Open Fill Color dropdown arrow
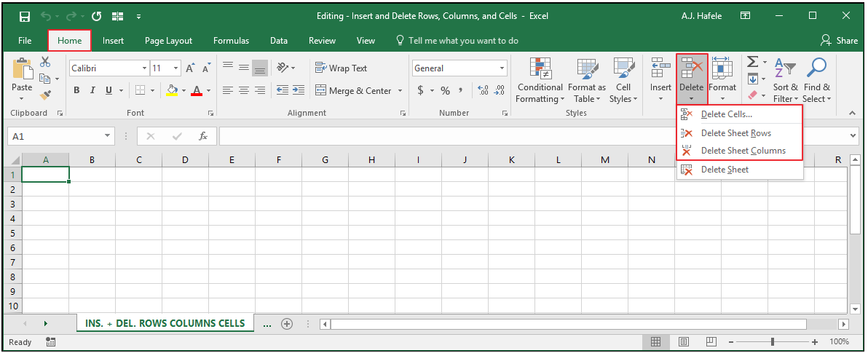Image resolution: width=868 pixels, height=353 pixels. pos(184,90)
